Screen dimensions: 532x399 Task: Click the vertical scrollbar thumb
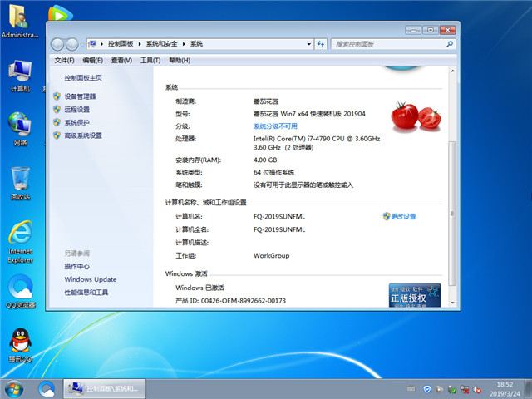(452, 214)
